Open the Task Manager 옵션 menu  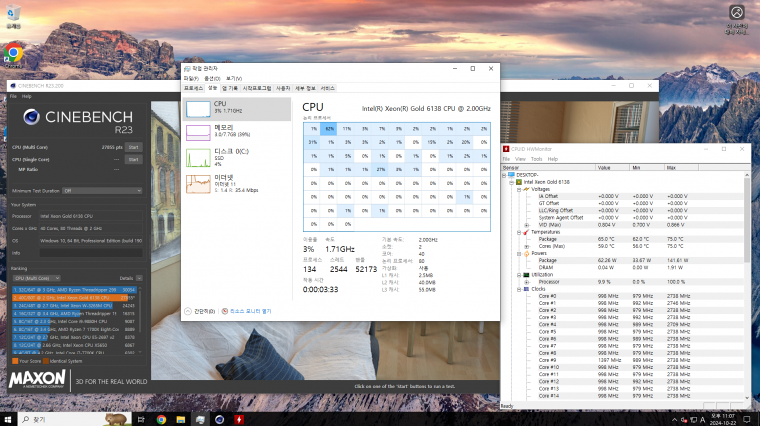212,79
